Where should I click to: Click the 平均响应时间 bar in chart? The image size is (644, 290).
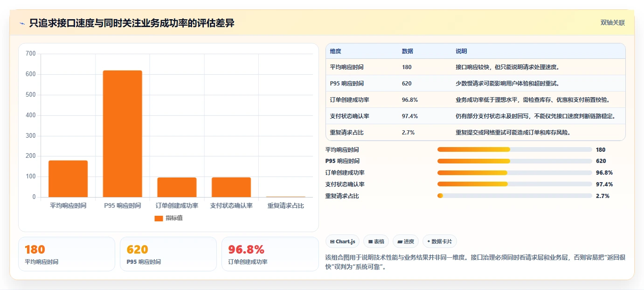coord(68,179)
